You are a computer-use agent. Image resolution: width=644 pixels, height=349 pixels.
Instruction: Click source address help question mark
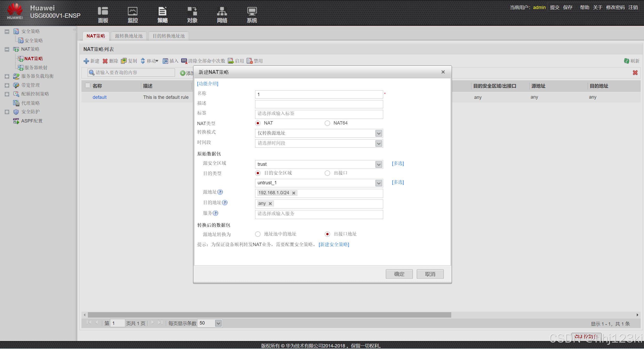click(x=220, y=192)
